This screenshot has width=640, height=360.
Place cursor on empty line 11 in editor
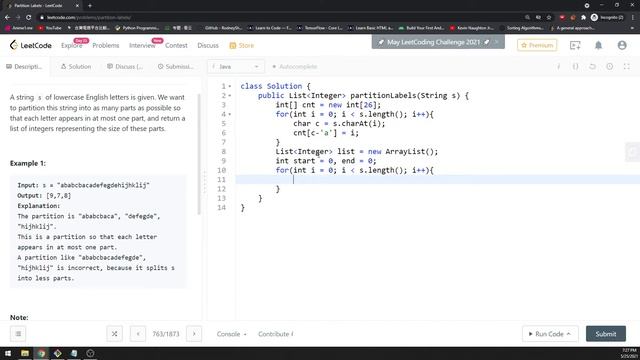point(438,180)
